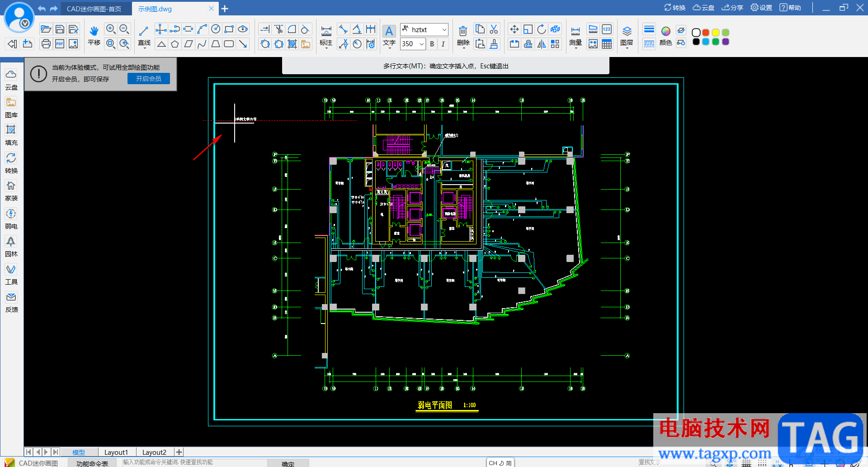868x467 pixels.
Task: Zoom out with the minus magnifier
Action: click(124, 29)
